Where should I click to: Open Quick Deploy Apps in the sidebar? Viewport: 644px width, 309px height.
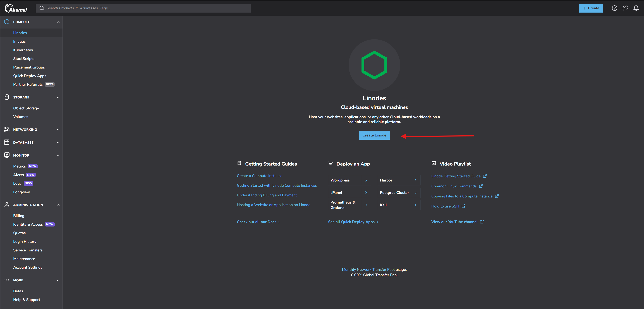click(30, 76)
